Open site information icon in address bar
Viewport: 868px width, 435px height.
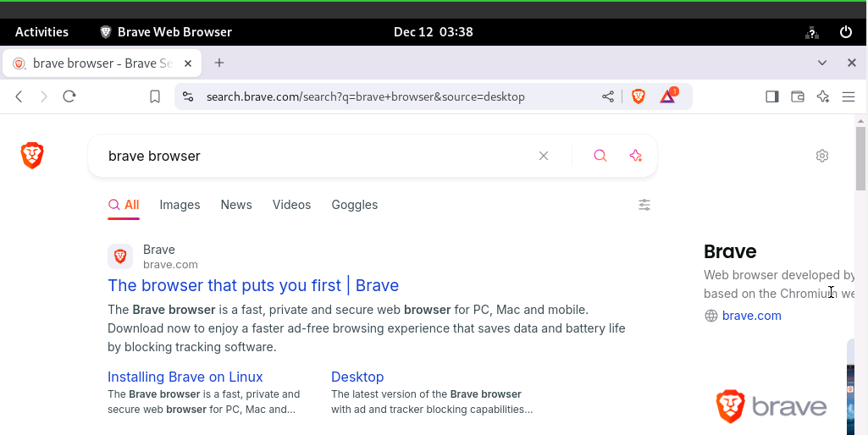[x=188, y=96]
